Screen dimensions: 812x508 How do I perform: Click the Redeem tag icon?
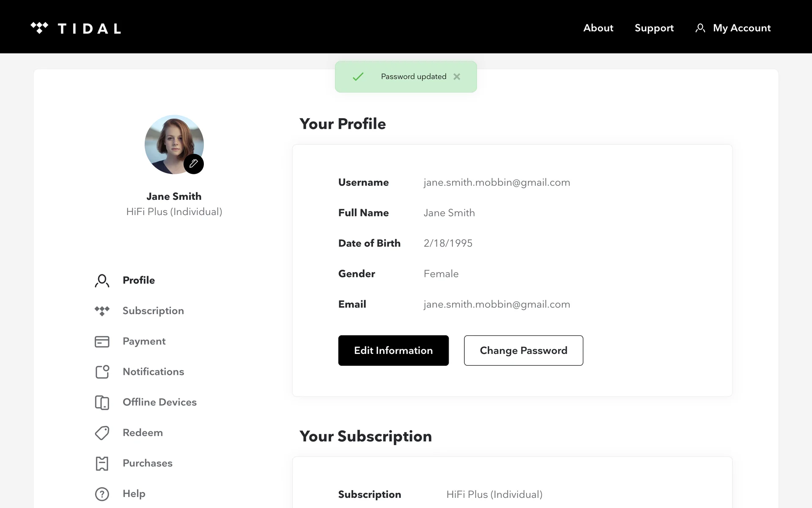point(102,433)
